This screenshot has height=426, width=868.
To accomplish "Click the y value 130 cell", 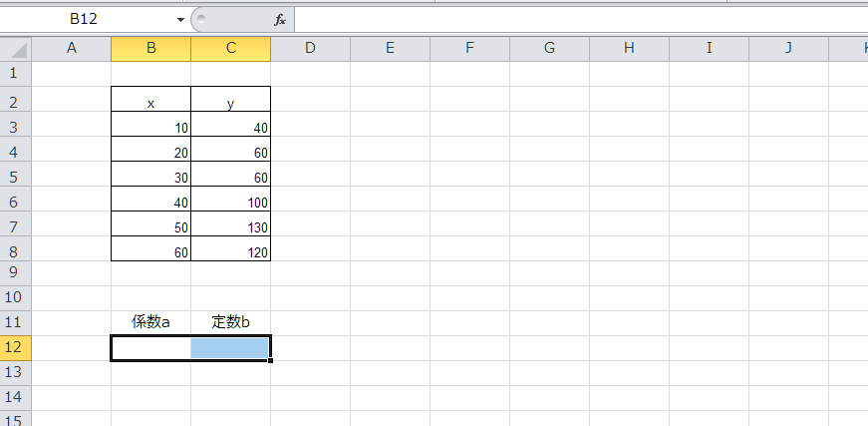I will [x=231, y=223].
